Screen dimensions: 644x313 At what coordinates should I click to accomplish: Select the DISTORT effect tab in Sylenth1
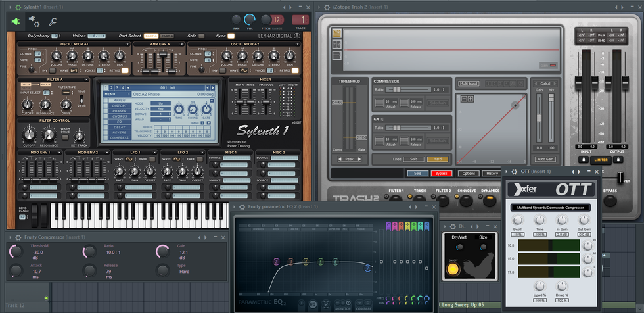click(120, 105)
